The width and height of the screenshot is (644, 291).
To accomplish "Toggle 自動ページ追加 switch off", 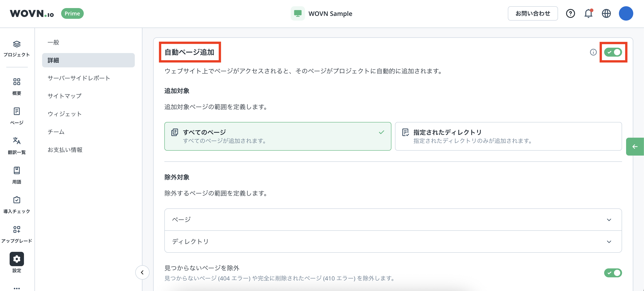I will (x=613, y=52).
